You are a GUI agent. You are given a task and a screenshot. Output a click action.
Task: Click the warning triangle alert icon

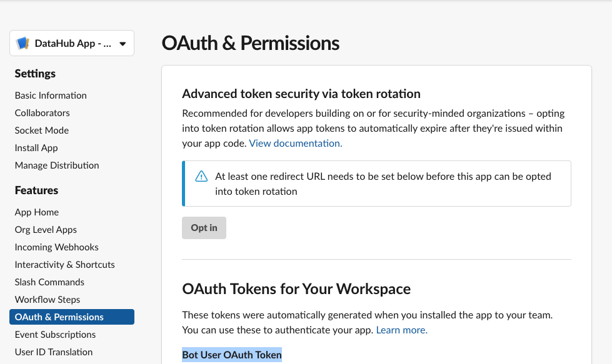pyautogui.click(x=201, y=177)
